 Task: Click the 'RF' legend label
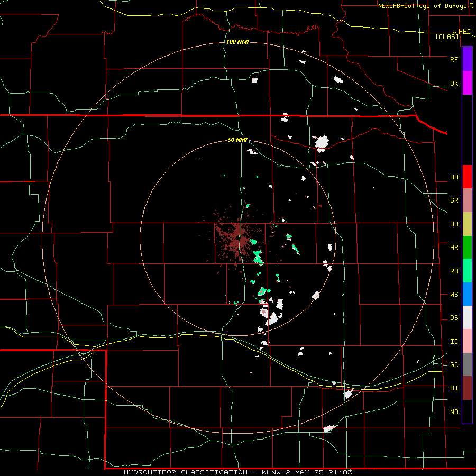coord(454,59)
